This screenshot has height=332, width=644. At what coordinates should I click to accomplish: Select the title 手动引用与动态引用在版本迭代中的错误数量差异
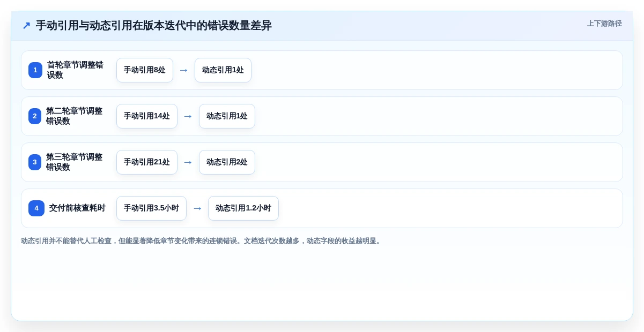pos(154,26)
